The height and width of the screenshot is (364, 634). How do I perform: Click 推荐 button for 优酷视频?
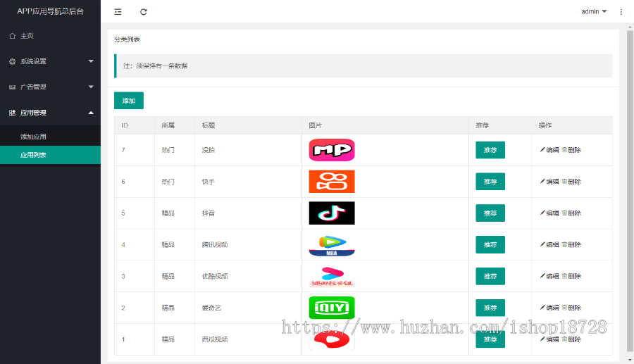pos(490,276)
